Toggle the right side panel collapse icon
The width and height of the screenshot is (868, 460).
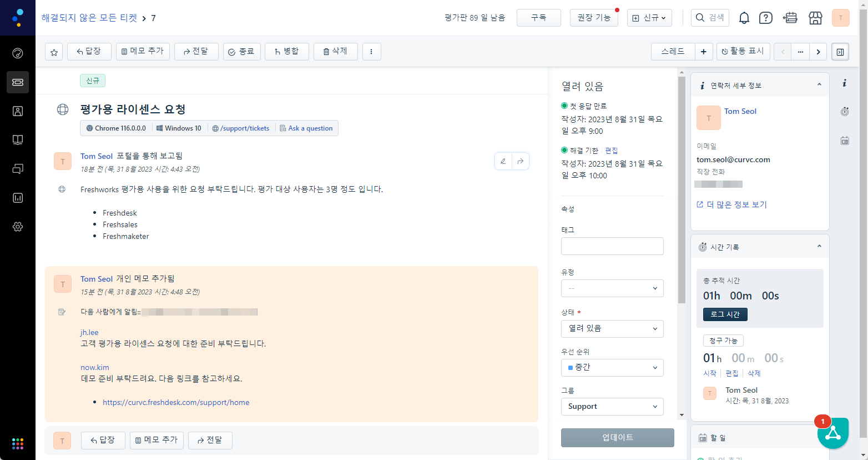(840, 52)
